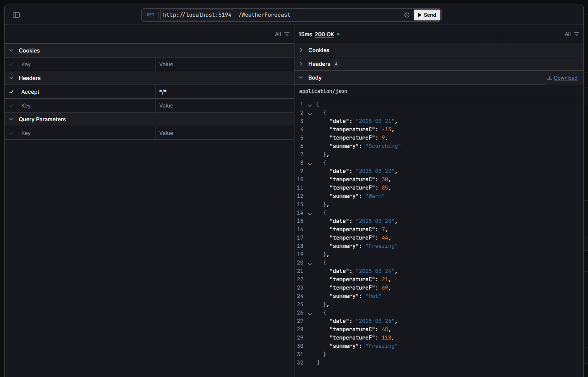
Task: Click the green success status dot
Action: [338, 34]
